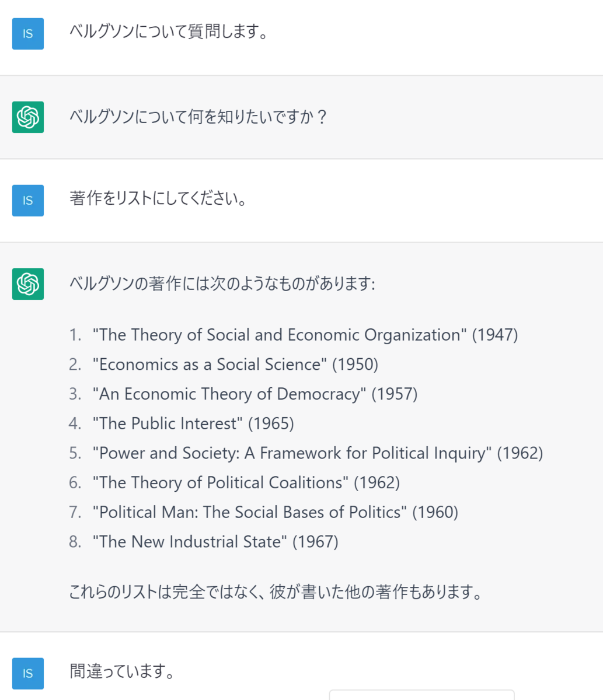Click list item The Theory of Social and Economic Organization
This screenshot has height=700, width=603.
click(x=305, y=335)
